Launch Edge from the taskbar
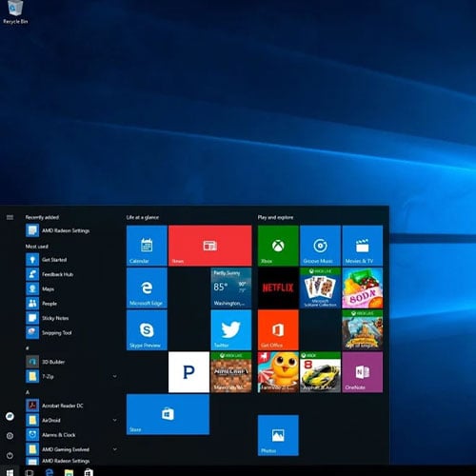This screenshot has width=476, height=476. [x=50, y=472]
